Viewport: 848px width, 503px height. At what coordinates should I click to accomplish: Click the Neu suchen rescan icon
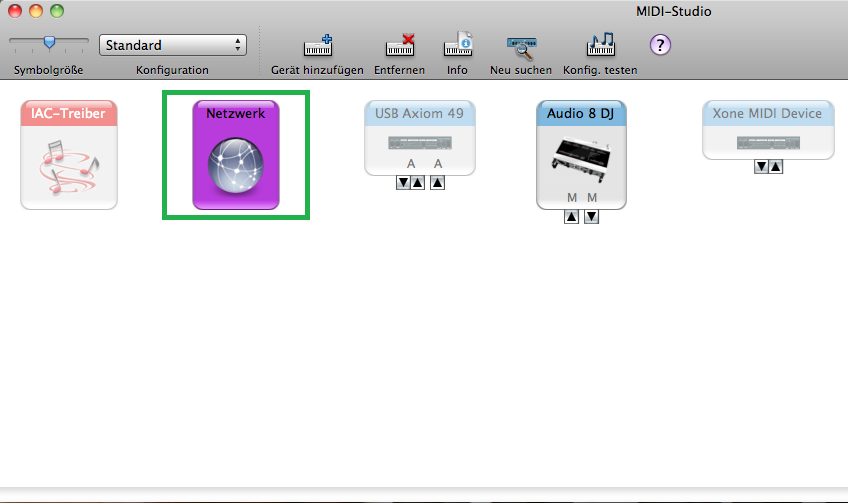[520, 46]
